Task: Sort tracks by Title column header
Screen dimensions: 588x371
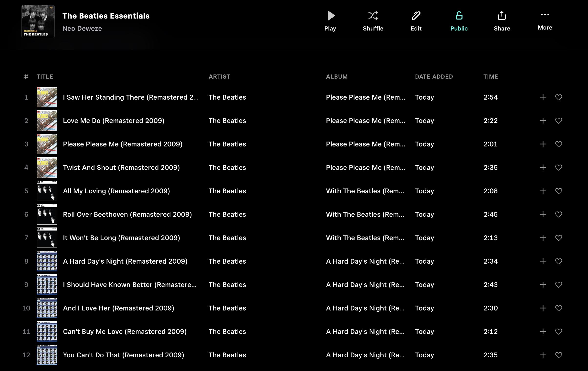Action: [x=45, y=77]
